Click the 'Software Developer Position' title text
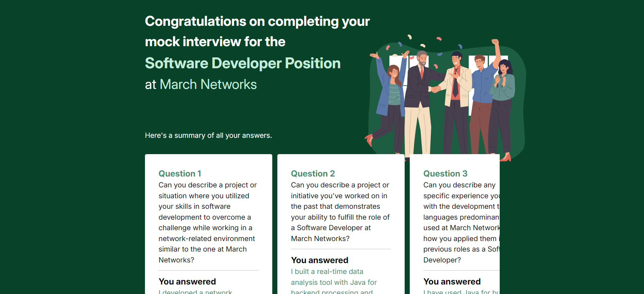The image size is (644, 294). click(243, 63)
